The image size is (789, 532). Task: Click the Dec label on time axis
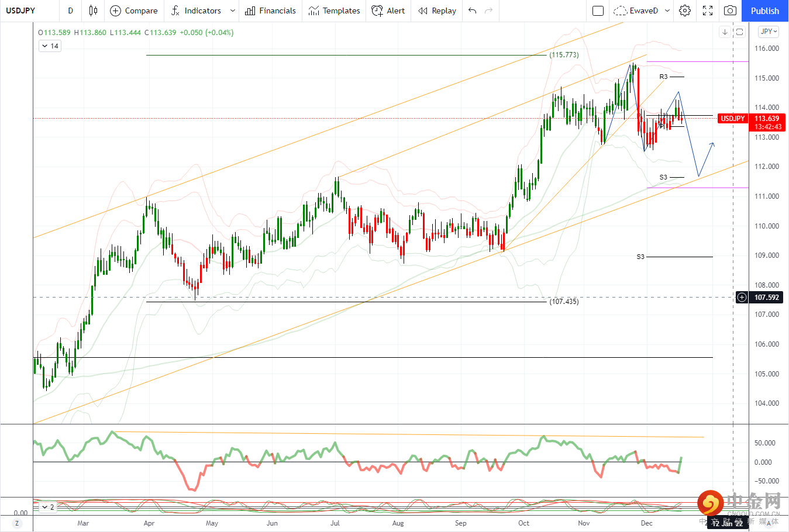[646, 523]
